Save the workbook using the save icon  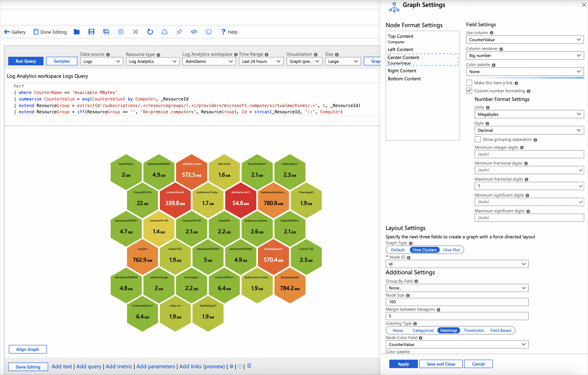(91, 32)
